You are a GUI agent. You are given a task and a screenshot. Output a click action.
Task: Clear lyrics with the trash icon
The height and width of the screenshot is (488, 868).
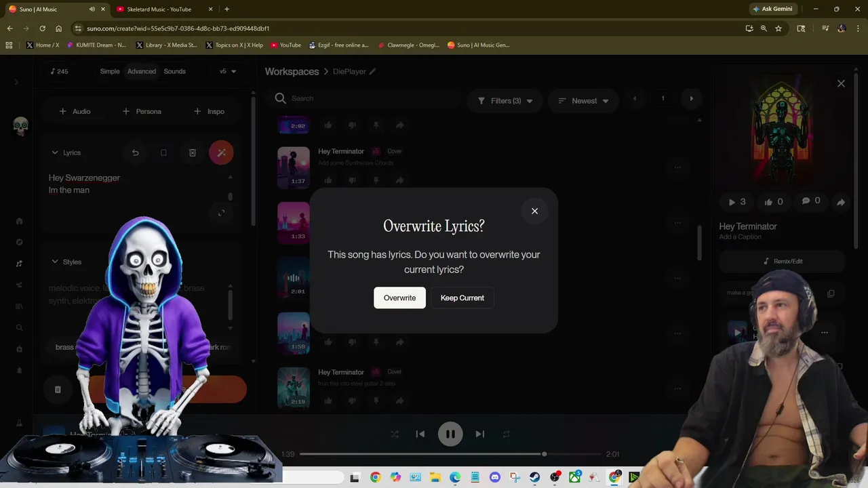(x=193, y=152)
